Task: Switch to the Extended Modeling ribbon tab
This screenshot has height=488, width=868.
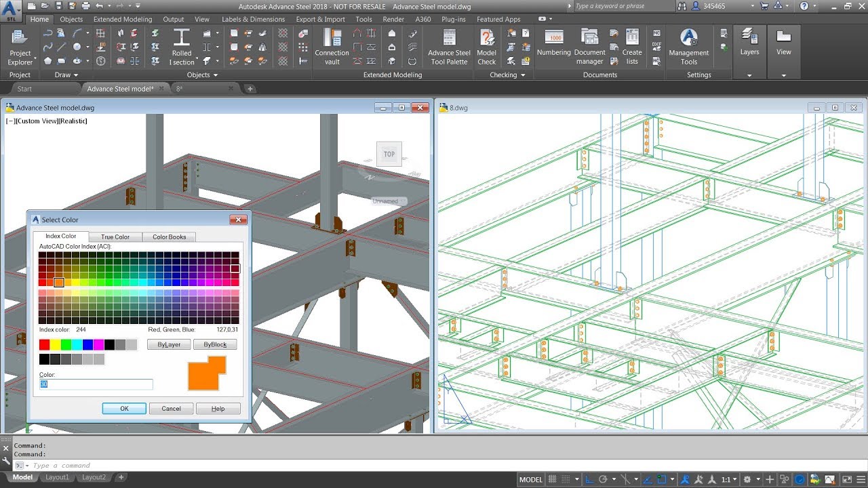Action: pyautogui.click(x=123, y=19)
